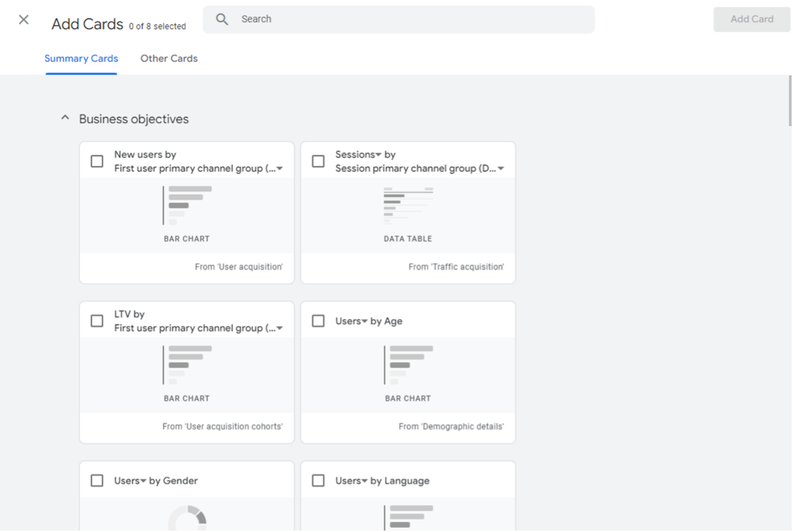This screenshot has height=532, width=793.
Task: Open Users metric dropdown on Gender card
Action: 143,481
